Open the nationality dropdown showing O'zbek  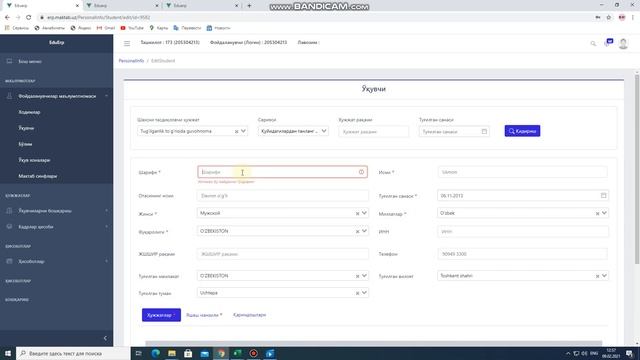click(x=522, y=213)
